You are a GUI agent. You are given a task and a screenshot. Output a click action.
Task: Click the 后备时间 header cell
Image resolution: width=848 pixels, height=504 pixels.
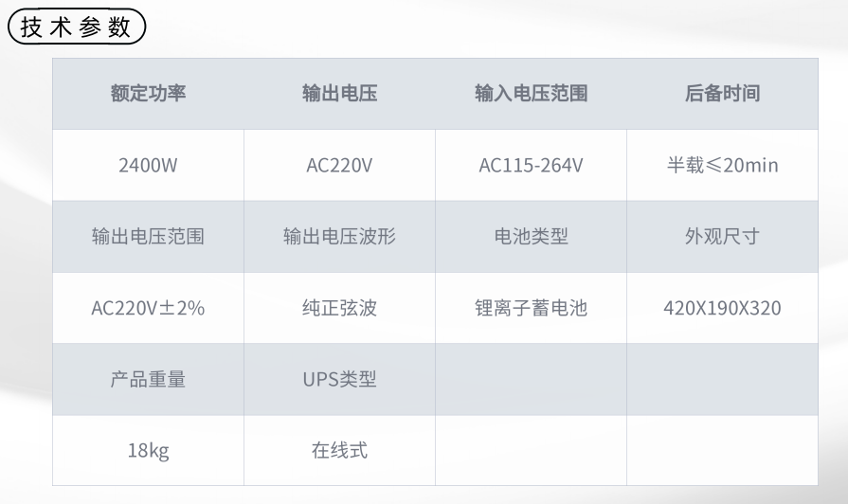(x=723, y=94)
